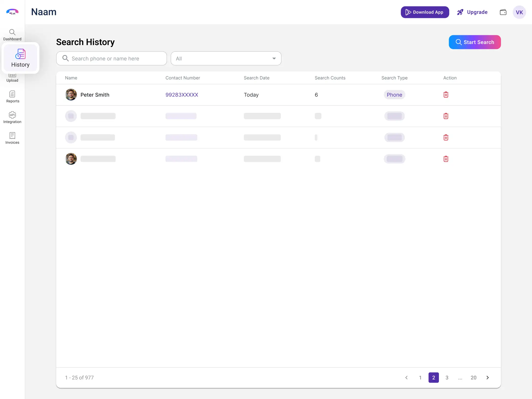Open the Reports section icon
Viewport: 532px width, 399px height.
[12, 97]
